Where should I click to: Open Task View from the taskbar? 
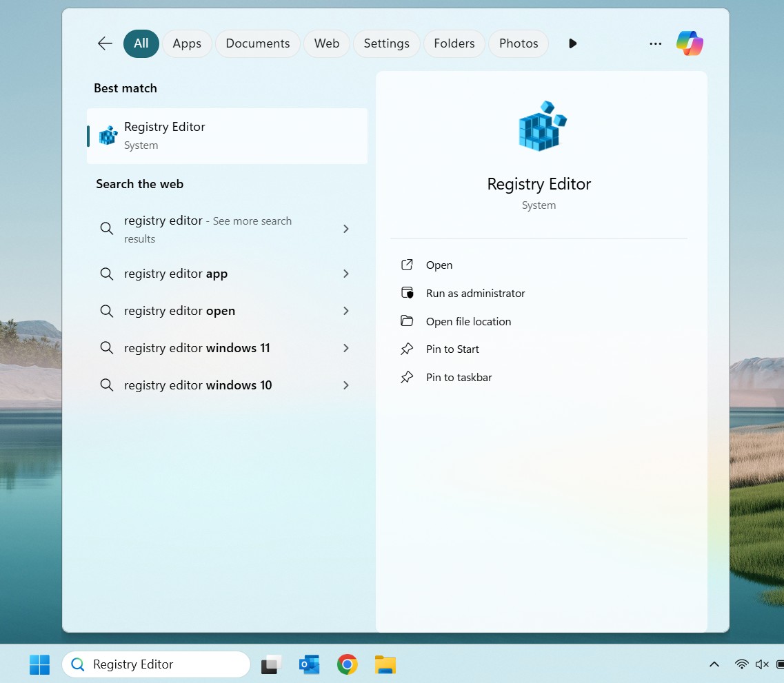coord(272,664)
